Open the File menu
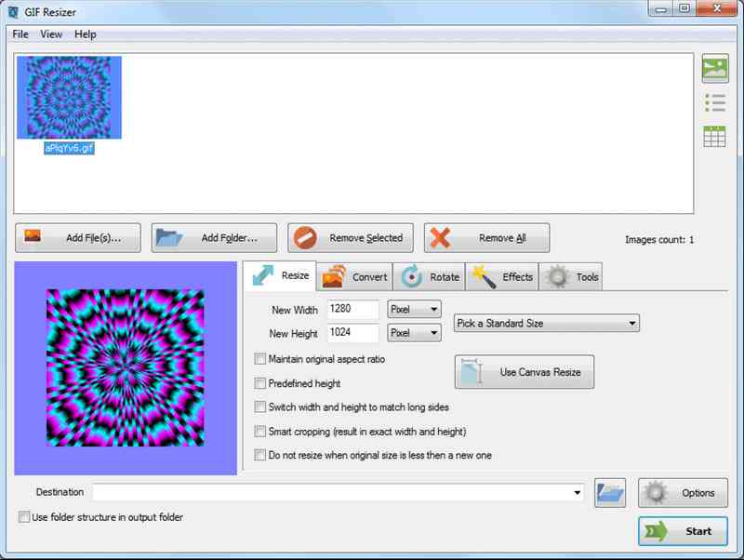Image resolution: width=744 pixels, height=560 pixels. click(x=19, y=33)
